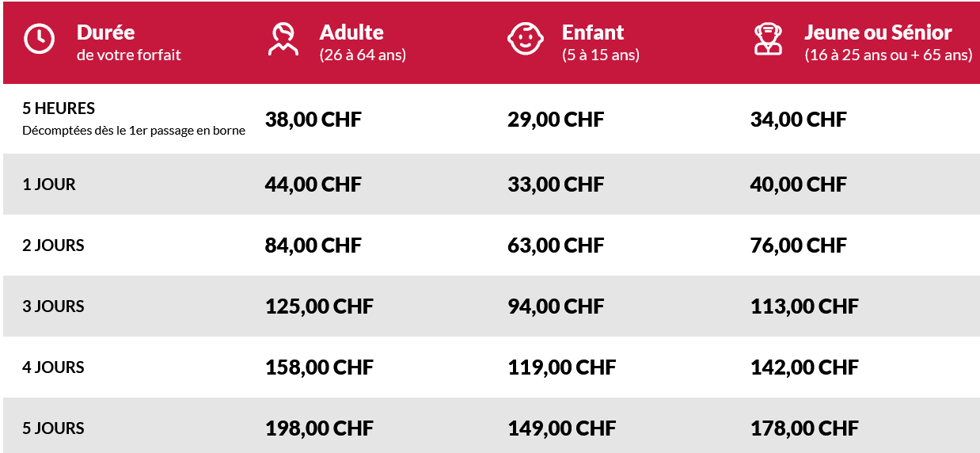Click the adult 38,00 CHF price

[x=313, y=120]
